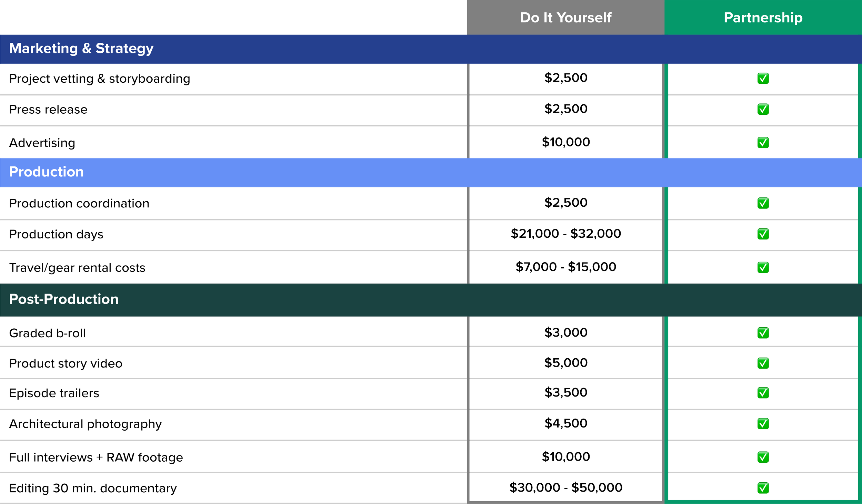Viewport: 862px width, 504px height.
Task: Click the Project vetting & storyboarding checkmark
Action: coord(763,78)
